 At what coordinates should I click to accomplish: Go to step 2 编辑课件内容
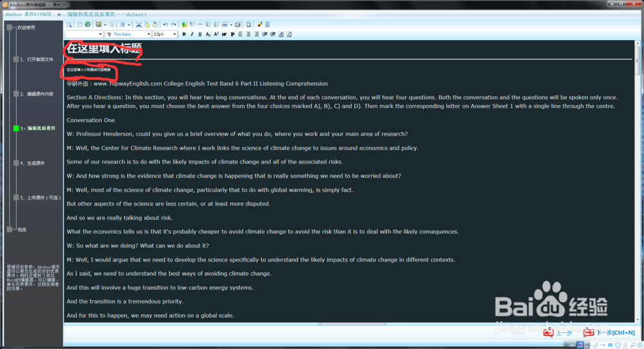point(37,94)
